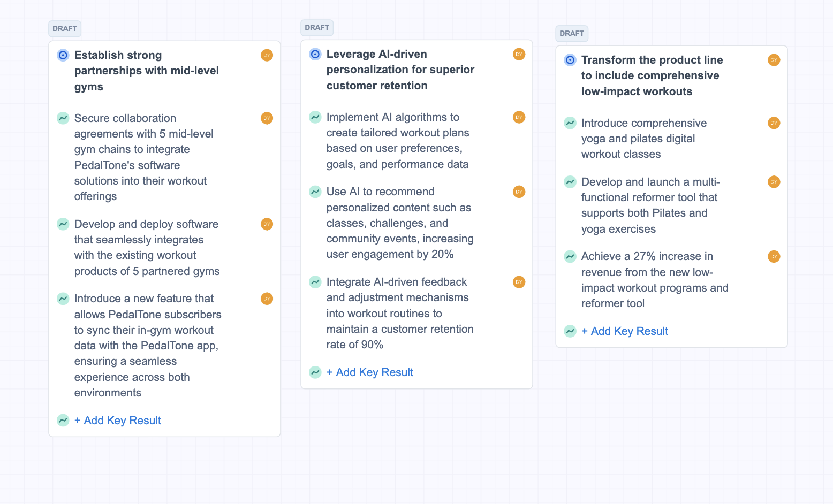Click key result icon for 'Develop and launch a multi-functional reformer'

pos(570,182)
